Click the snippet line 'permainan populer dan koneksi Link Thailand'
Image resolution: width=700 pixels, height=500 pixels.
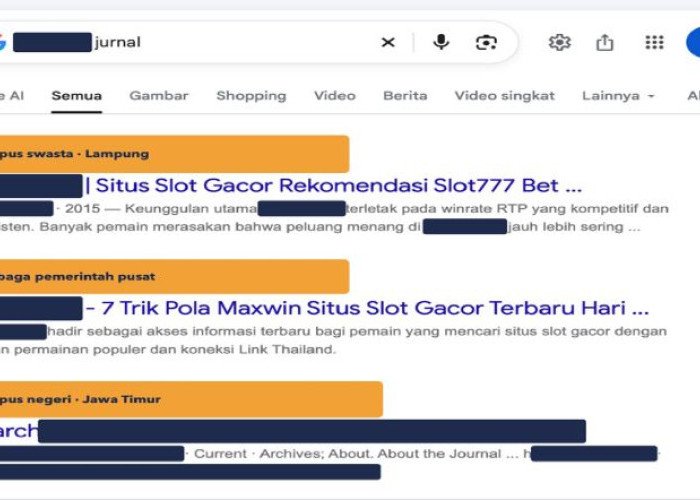coord(175,349)
